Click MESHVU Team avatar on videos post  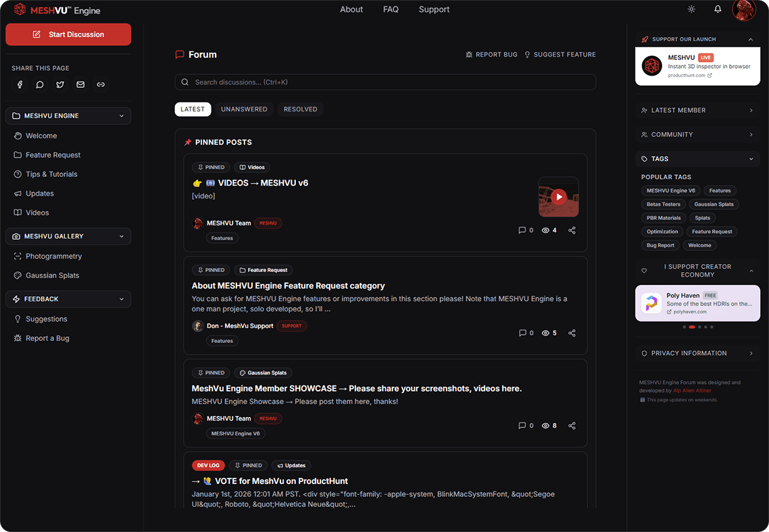click(x=197, y=223)
